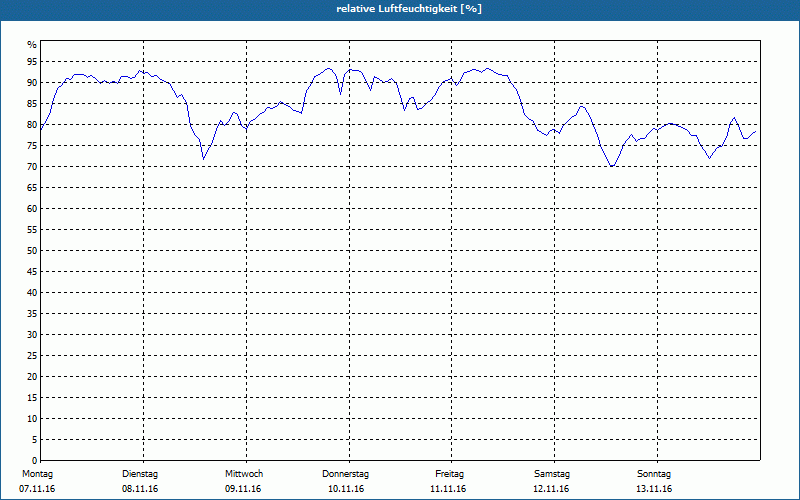Click the 45 y-axis value

pos(32,271)
